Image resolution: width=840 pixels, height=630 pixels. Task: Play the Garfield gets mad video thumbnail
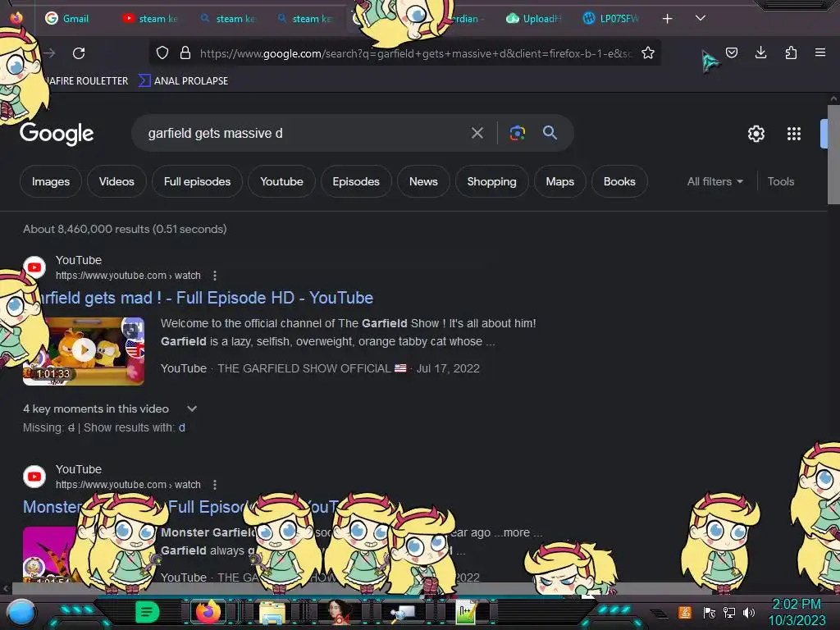[x=84, y=351]
